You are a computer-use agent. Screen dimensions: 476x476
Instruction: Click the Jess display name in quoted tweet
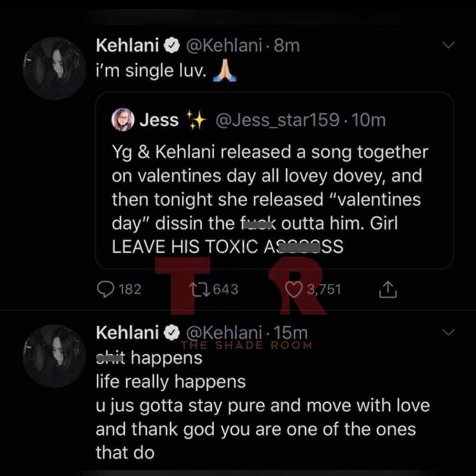[159, 119]
